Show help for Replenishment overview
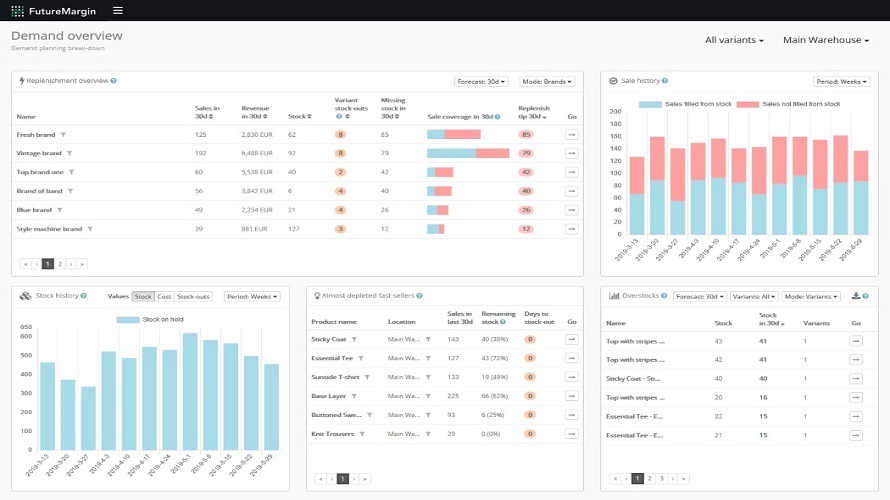890x500 pixels. click(114, 81)
